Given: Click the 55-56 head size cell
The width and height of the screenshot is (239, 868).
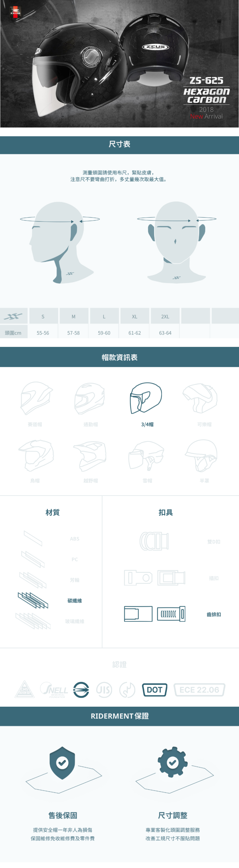Looking at the screenshot, I should coord(43,333).
